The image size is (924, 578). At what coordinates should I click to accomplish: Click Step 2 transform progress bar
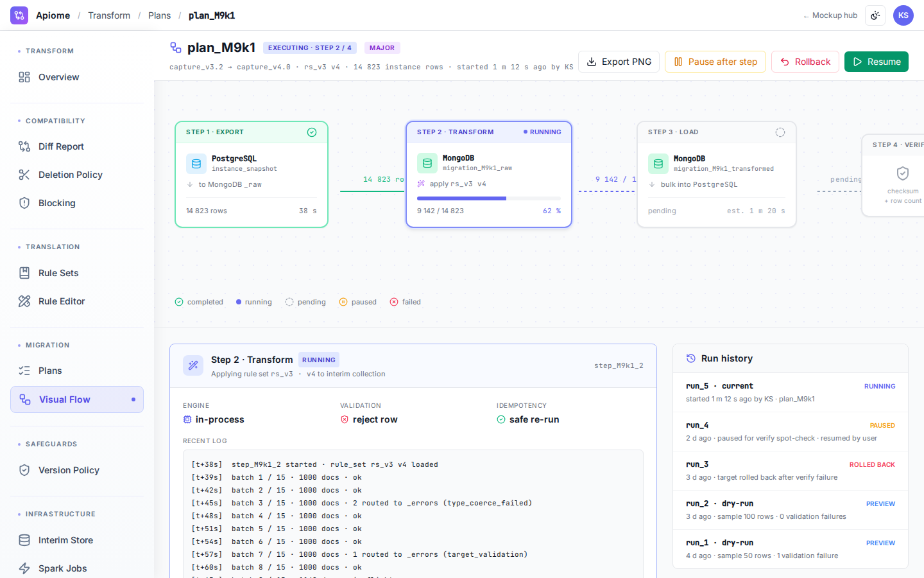489,198
